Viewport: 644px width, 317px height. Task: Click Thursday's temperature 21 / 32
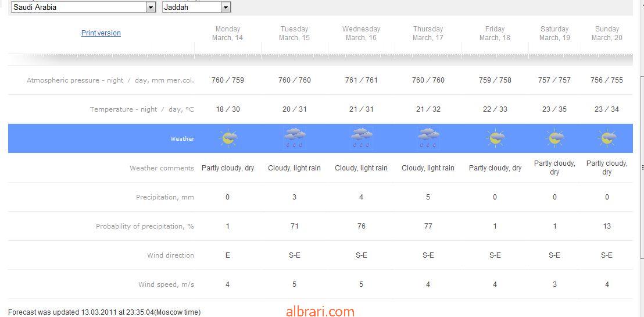coord(428,109)
